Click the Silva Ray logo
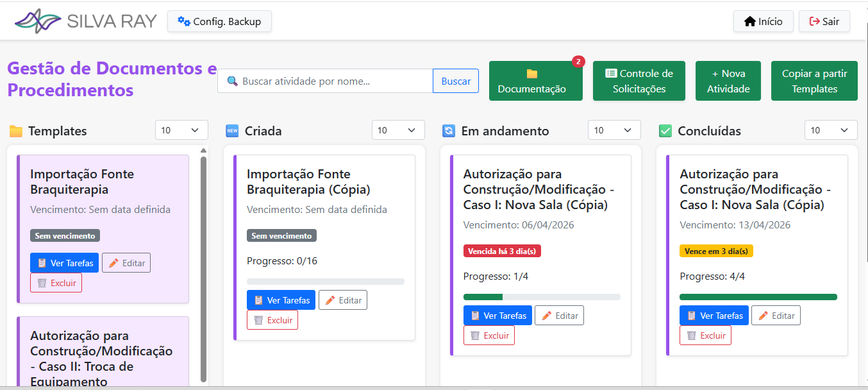Viewport: 868px width, 390px height. (85, 21)
